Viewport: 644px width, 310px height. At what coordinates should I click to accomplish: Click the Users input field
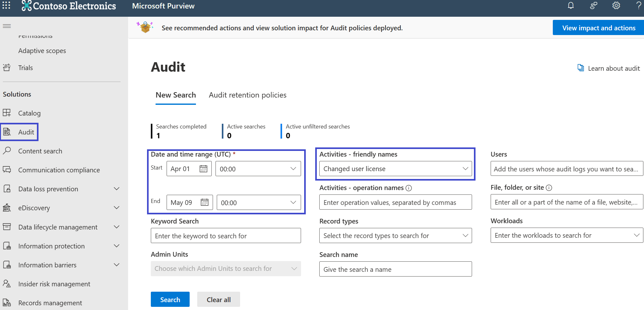pos(567,169)
